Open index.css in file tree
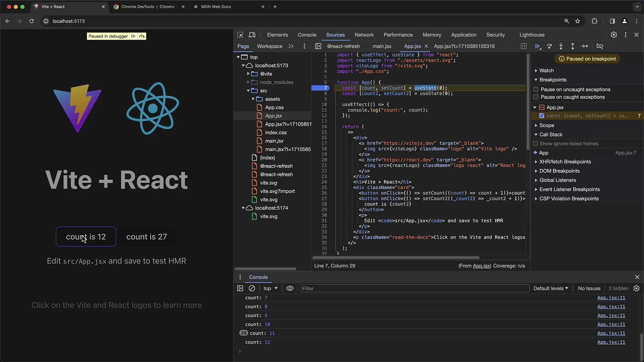 (276, 133)
